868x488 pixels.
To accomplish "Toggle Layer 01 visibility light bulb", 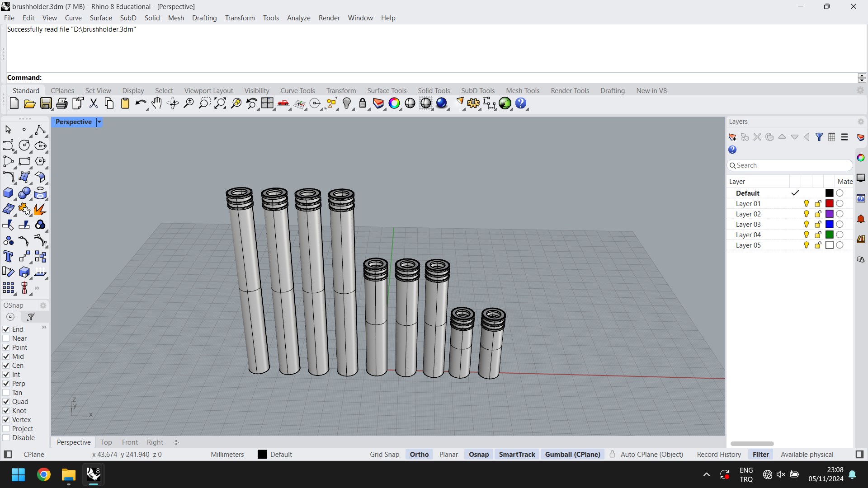I will point(807,204).
